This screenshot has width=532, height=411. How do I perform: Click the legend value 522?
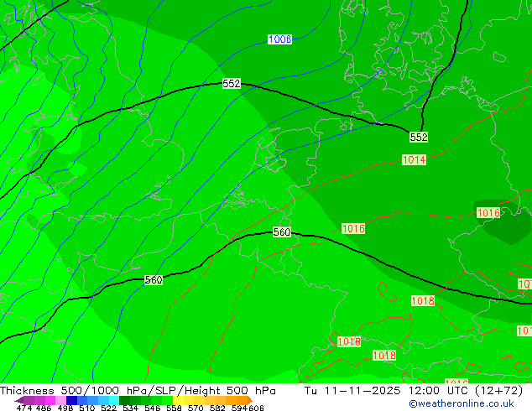point(108,408)
